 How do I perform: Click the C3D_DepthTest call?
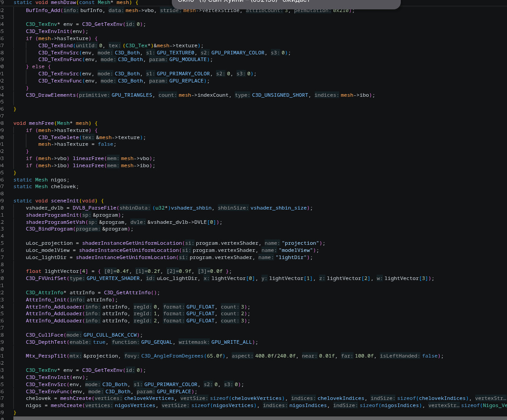46,342
